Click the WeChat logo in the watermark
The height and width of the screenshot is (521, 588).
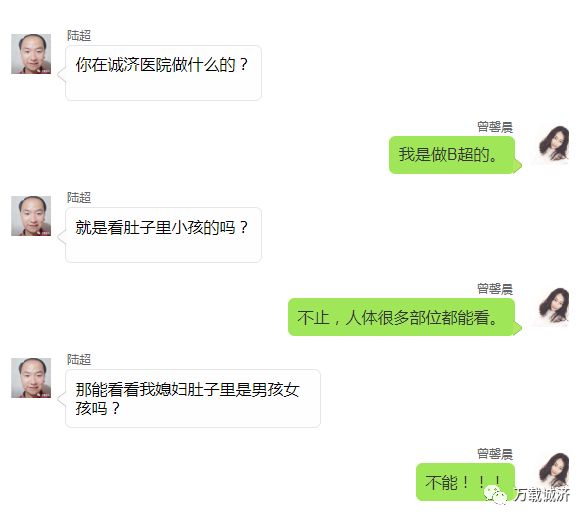496,495
